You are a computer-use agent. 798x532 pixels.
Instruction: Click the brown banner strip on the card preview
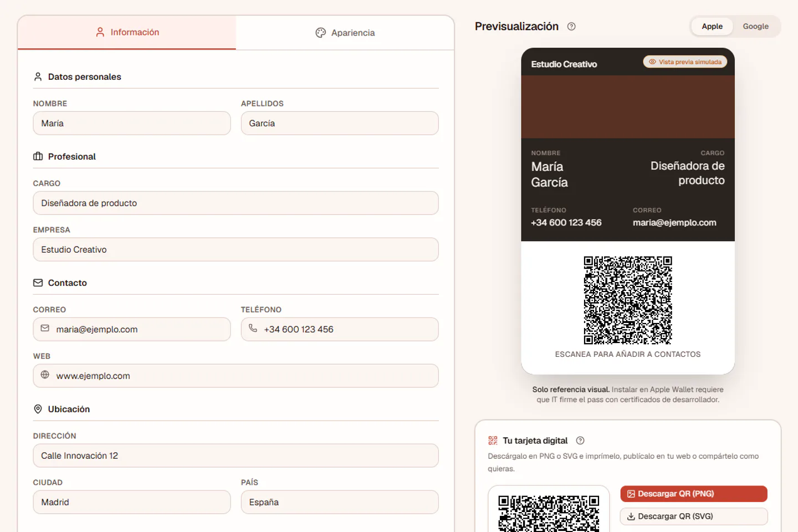coord(628,106)
